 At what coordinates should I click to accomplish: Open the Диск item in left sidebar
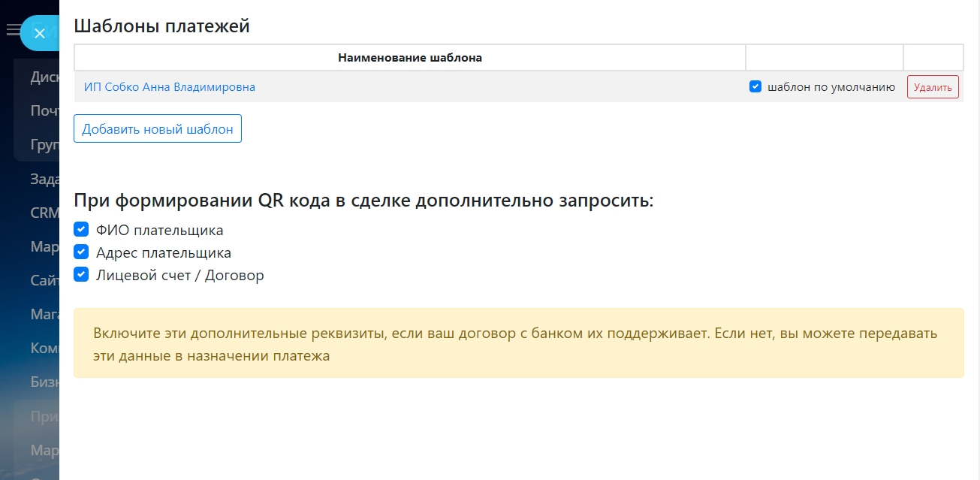(44, 77)
